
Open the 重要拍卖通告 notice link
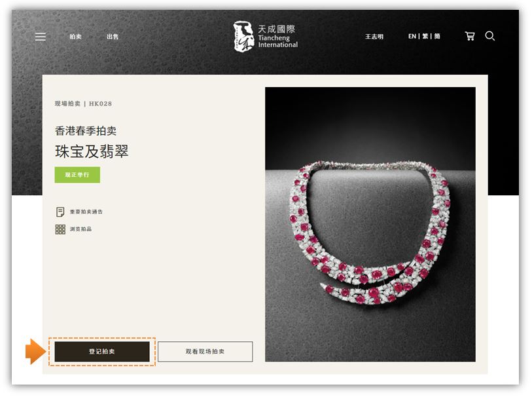click(86, 212)
